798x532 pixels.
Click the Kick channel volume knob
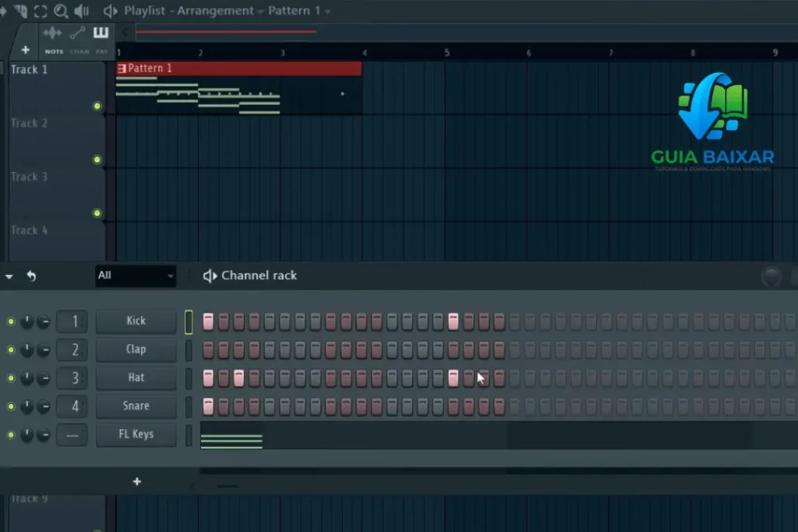44,322
